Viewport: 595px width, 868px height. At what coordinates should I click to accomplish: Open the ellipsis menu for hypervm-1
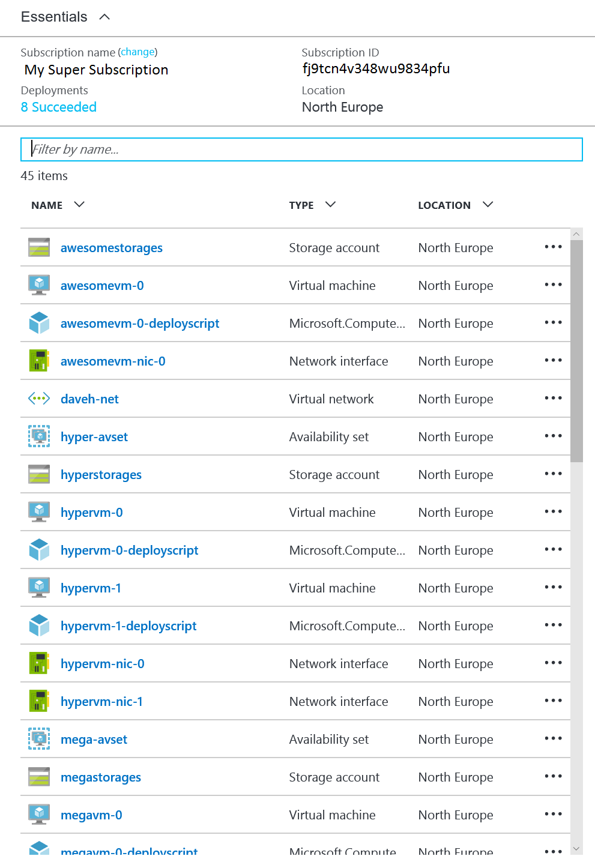click(x=552, y=588)
